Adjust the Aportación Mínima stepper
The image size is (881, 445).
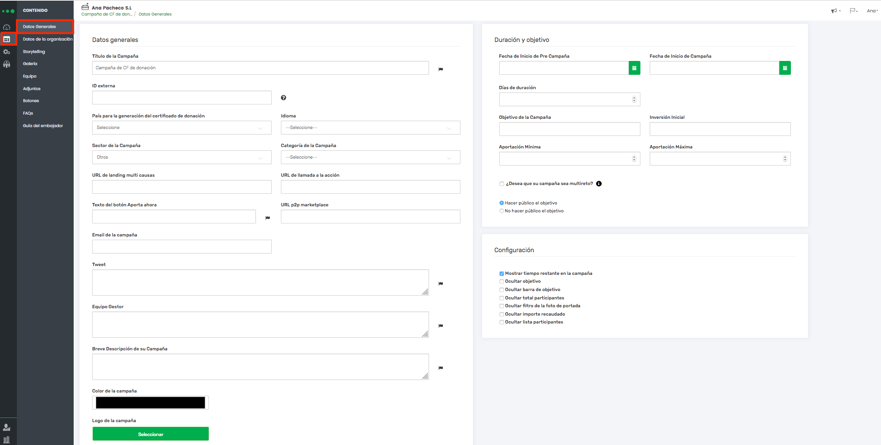coord(634,158)
